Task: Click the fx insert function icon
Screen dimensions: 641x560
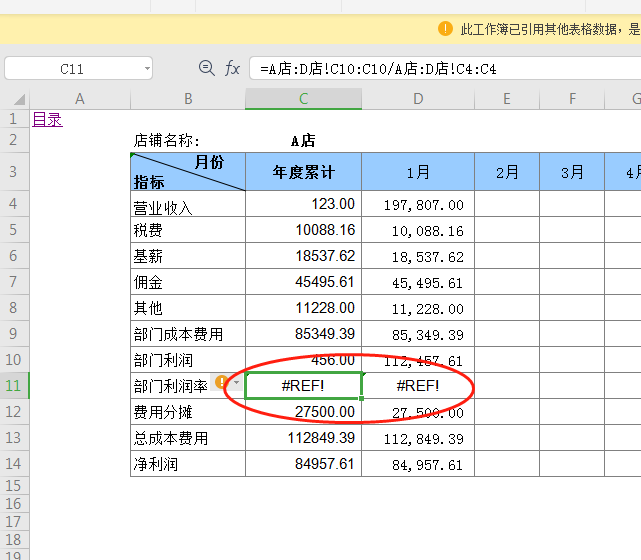Action: click(x=232, y=68)
